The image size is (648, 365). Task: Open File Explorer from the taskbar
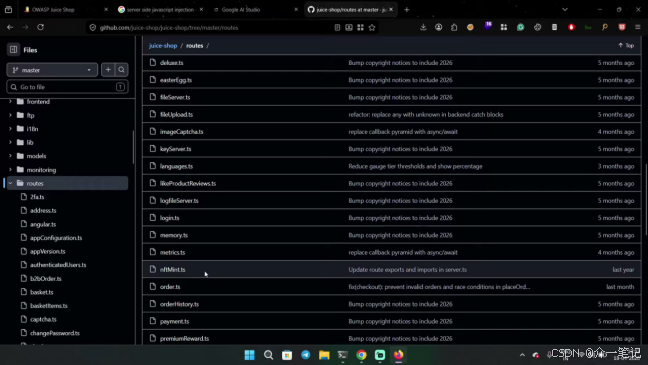pos(324,355)
